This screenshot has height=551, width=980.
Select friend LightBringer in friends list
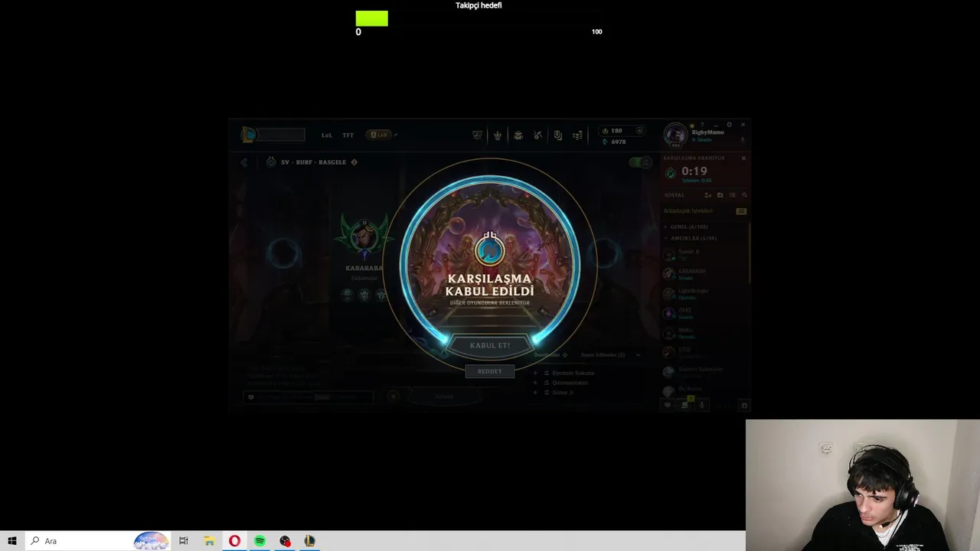click(x=704, y=294)
